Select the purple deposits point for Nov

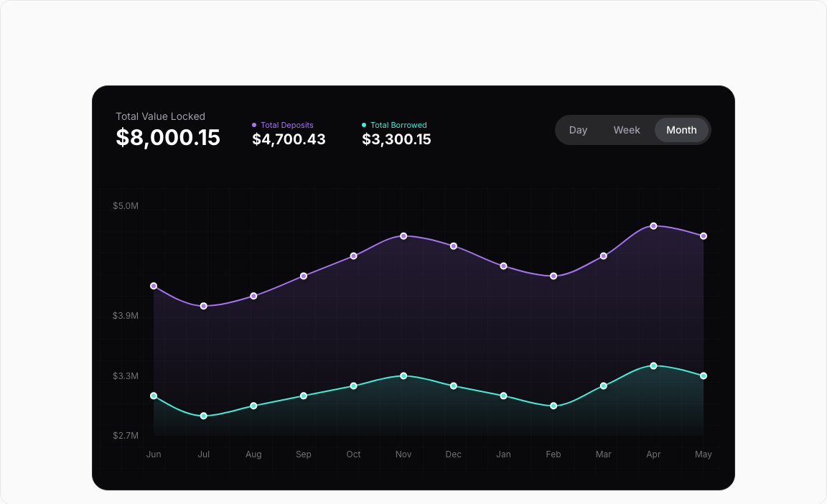[x=403, y=236]
